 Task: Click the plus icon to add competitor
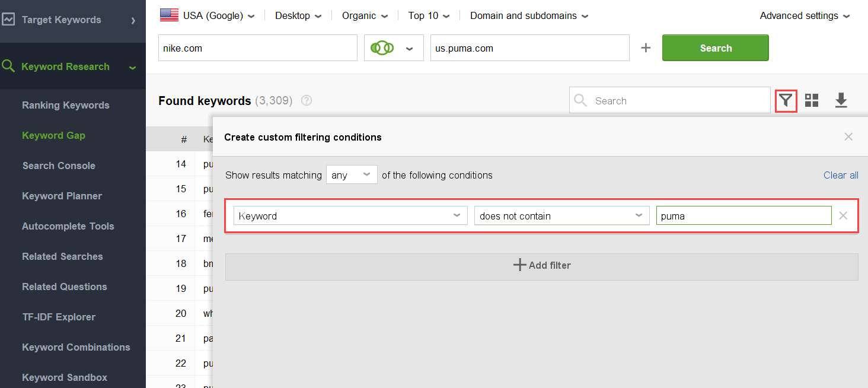coord(646,48)
